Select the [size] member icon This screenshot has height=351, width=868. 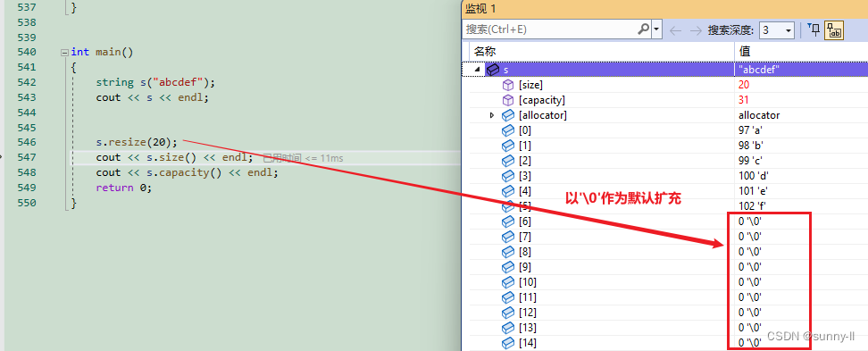click(507, 85)
